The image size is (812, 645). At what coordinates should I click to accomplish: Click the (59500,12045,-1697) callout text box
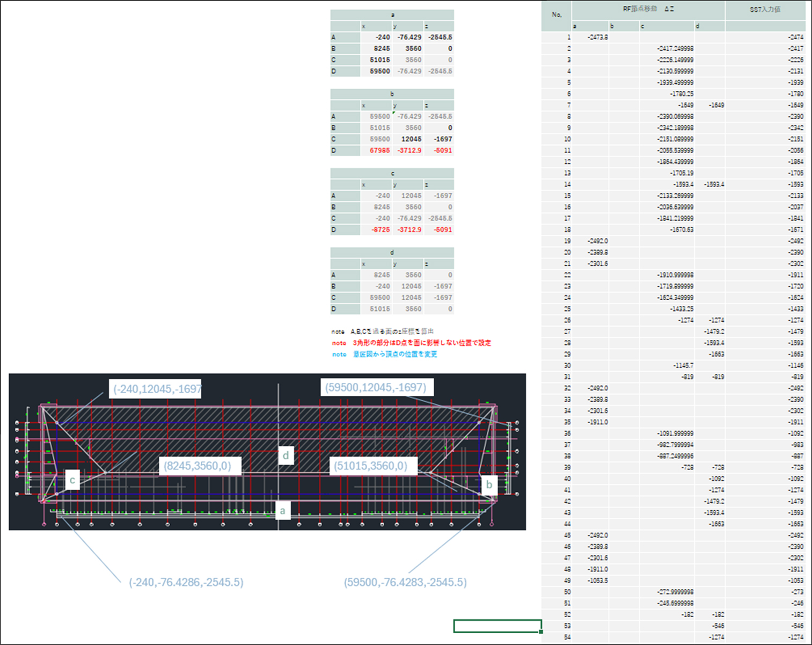click(x=376, y=388)
